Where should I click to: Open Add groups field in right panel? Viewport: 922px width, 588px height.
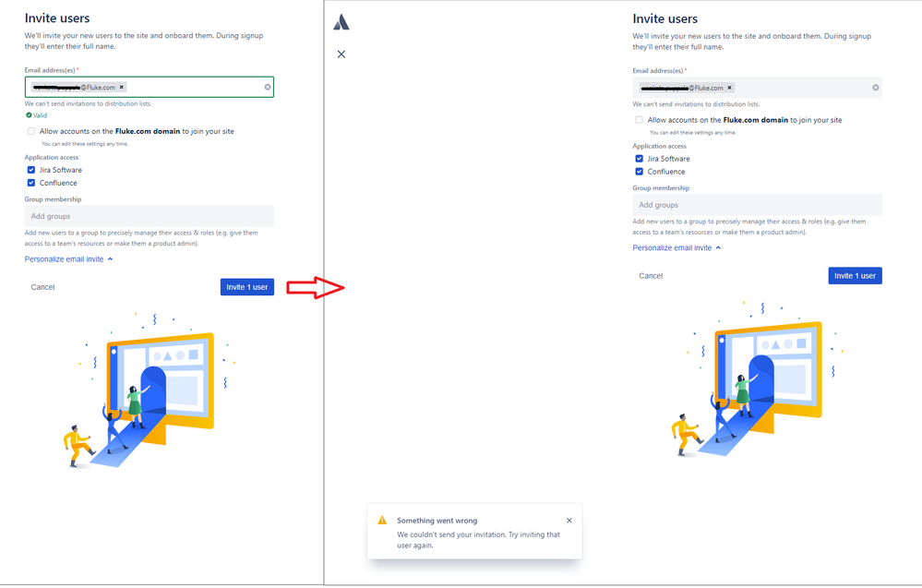[x=758, y=205]
